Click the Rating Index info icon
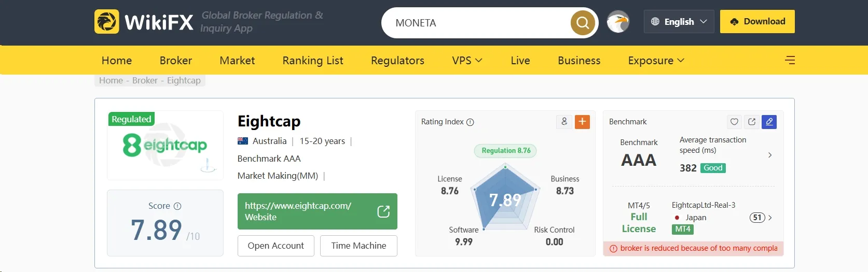 (x=470, y=122)
